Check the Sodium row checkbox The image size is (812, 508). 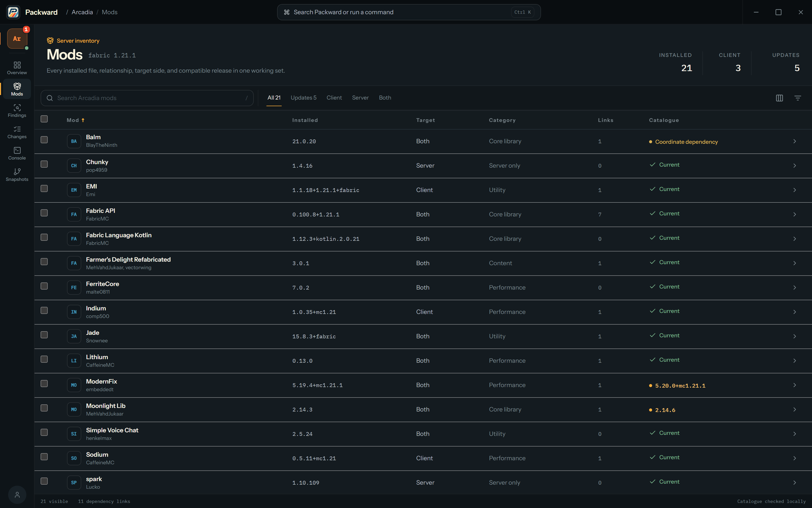click(44, 457)
